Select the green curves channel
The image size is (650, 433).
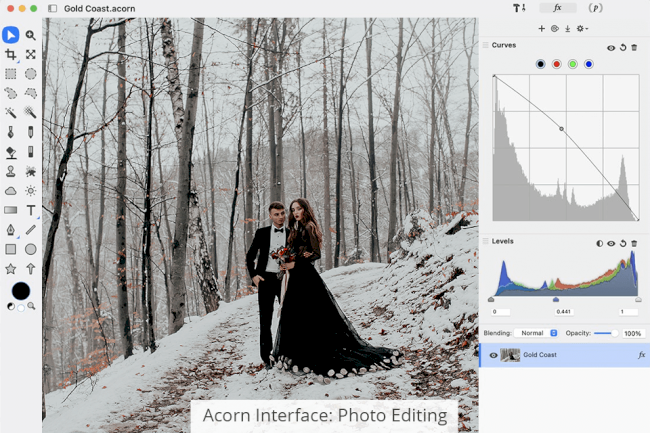(x=573, y=64)
